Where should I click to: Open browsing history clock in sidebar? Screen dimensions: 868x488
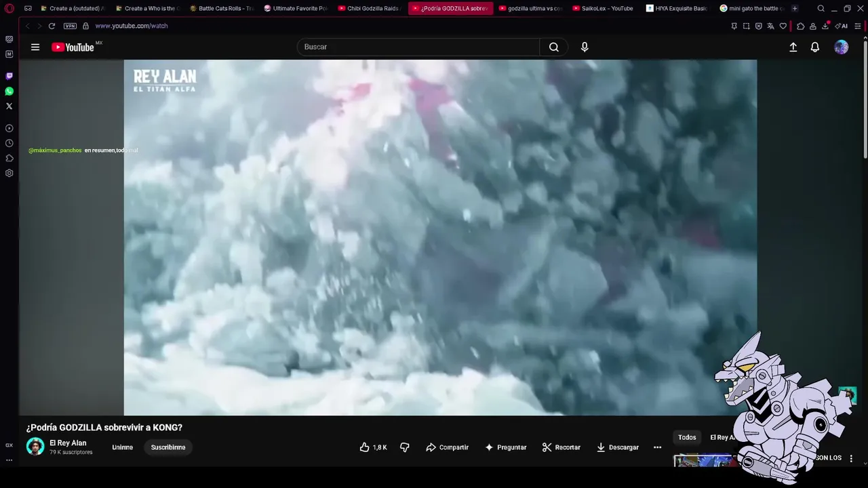pos(9,143)
